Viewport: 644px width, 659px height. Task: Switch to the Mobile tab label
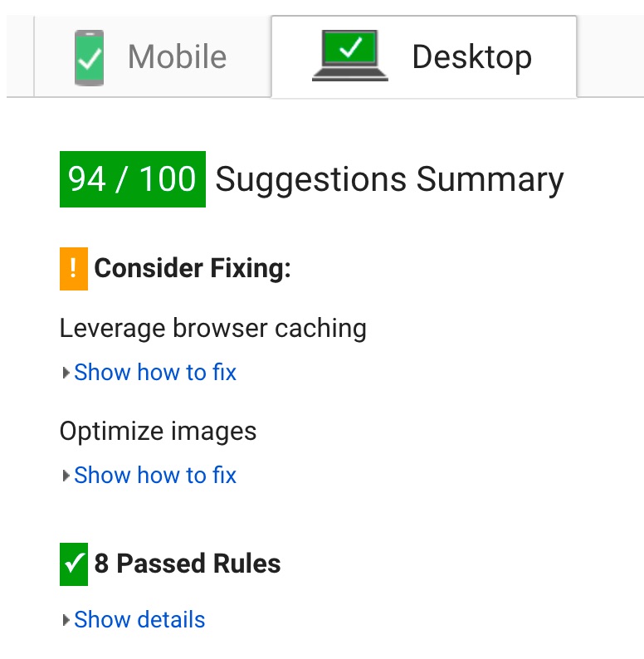click(x=177, y=57)
